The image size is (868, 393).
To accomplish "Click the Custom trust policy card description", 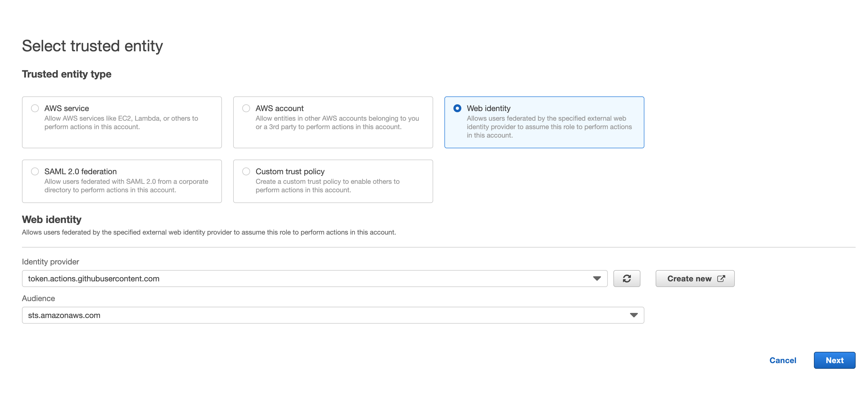I will tap(327, 186).
